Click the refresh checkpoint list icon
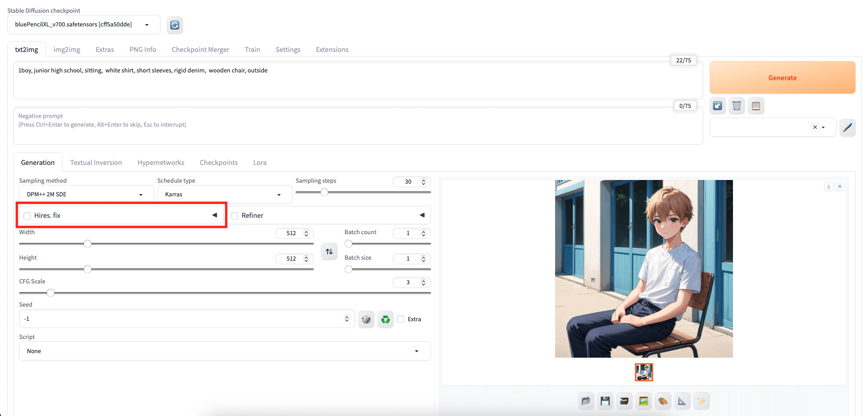This screenshot has width=868, height=416. 175,25
